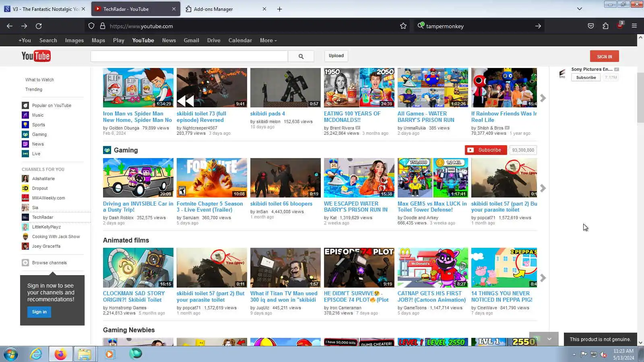Click the page vertical scrollbar thumb

click(x=640, y=98)
